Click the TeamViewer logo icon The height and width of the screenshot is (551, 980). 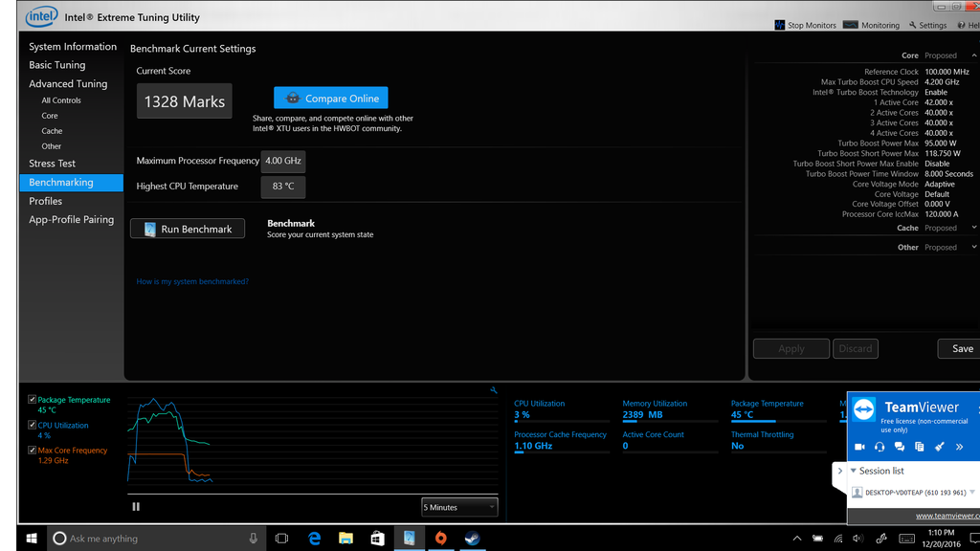click(x=864, y=409)
